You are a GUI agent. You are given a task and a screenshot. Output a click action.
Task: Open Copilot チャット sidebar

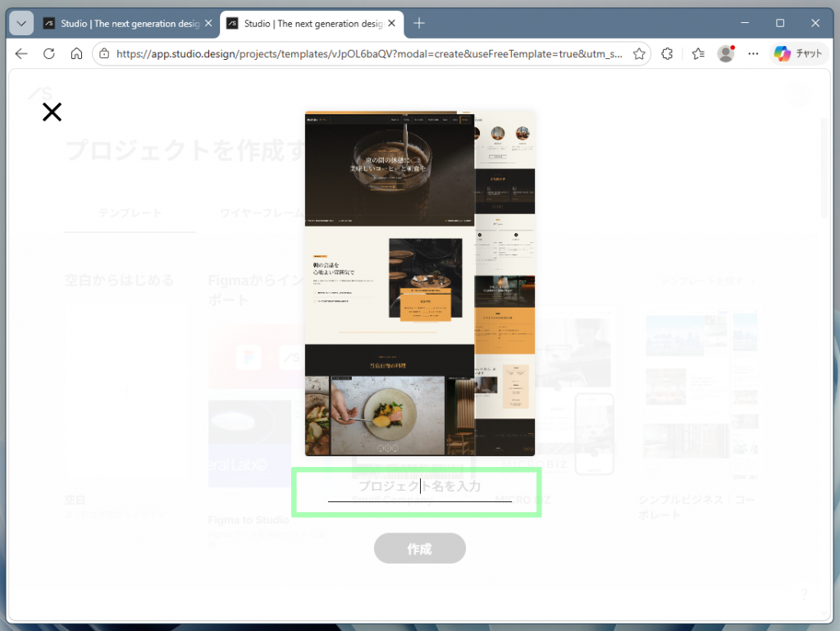(798, 53)
